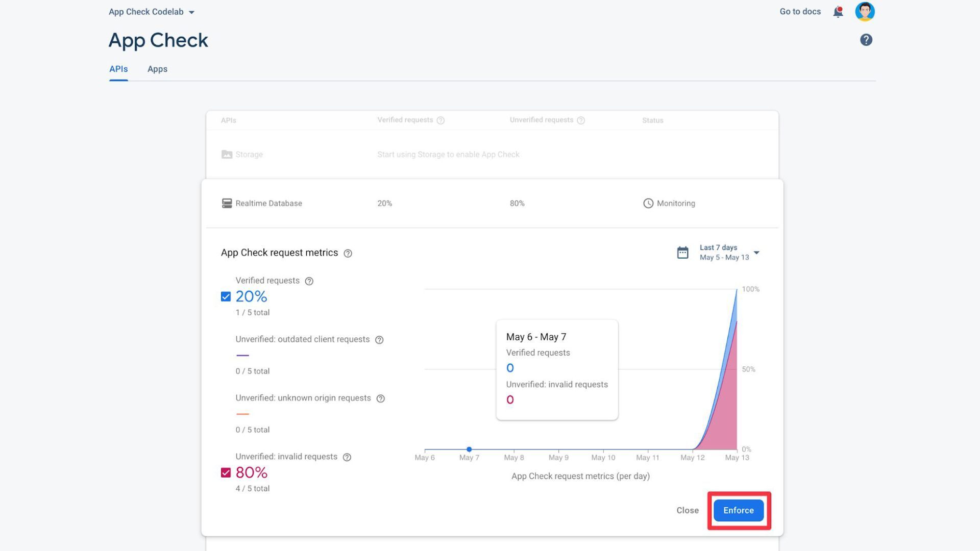The image size is (980, 551).
Task: Uncheck the invalid requests 80% checkbox
Action: (x=226, y=472)
